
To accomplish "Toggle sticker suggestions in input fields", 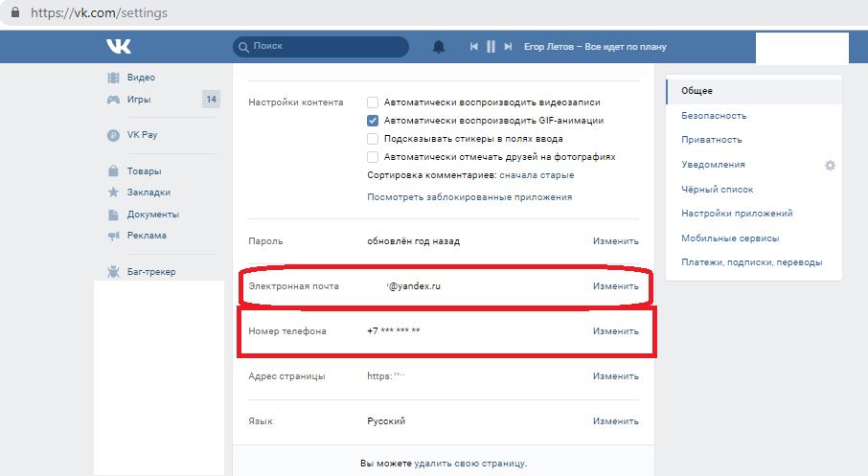I will 374,139.
